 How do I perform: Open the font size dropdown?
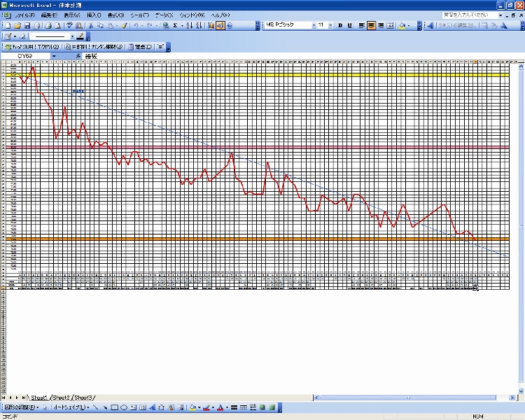click(x=330, y=25)
